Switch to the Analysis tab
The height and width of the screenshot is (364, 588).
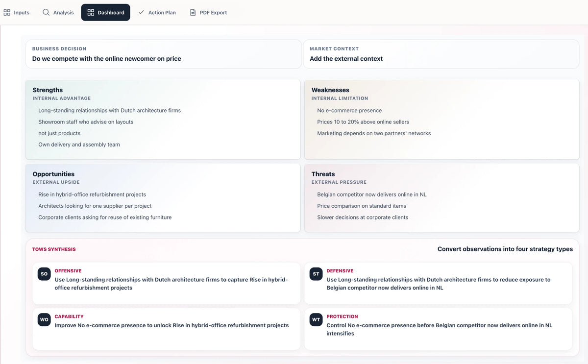[58, 12]
